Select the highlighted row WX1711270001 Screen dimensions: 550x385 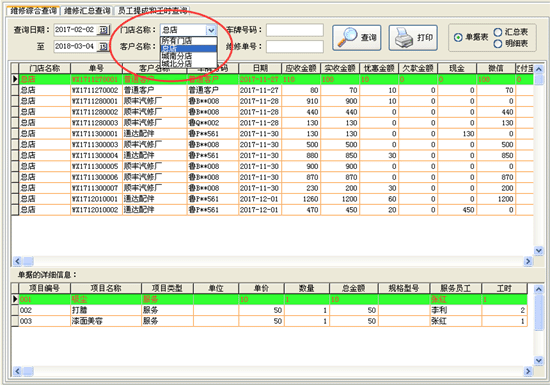pos(272,79)
